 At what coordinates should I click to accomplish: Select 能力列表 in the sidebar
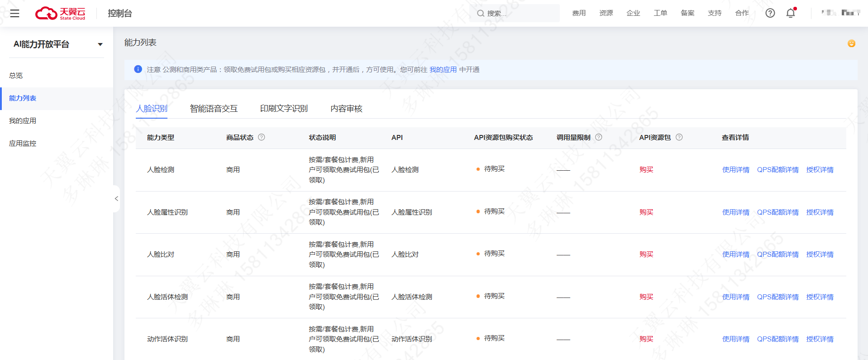coord(57,98)
